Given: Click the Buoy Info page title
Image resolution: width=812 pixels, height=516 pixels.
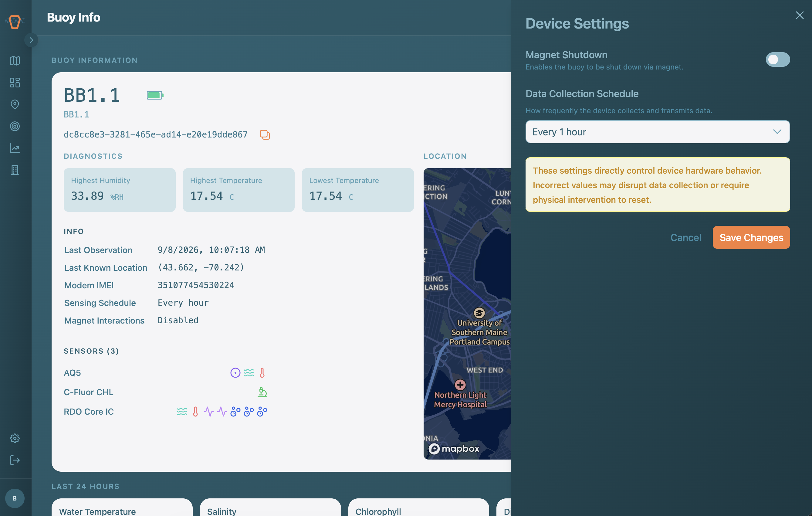Looking at the screenshot, I should coord(73,17).
